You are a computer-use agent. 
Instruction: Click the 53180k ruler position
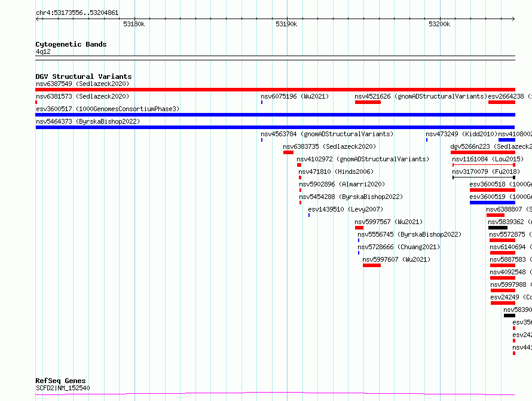[134, 24]
